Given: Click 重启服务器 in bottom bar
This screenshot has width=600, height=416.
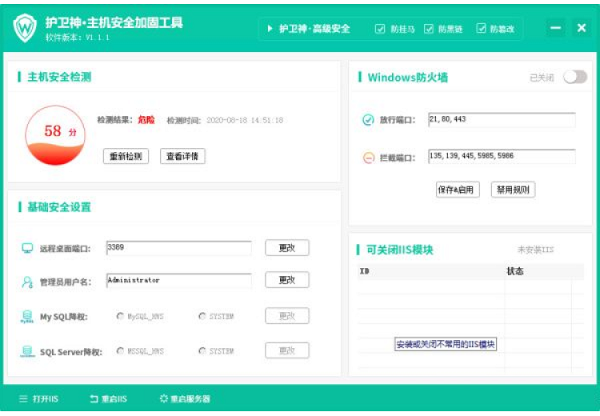Looking at the screenshot, I should [x=190, y=399].
